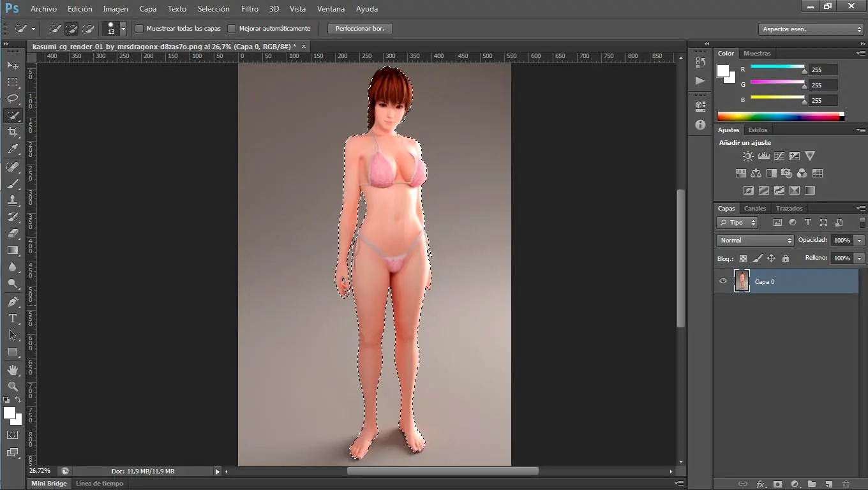The image size is (868, 490).
Task: Click the Perfeccionar bor. button
Action: [360, 29]
